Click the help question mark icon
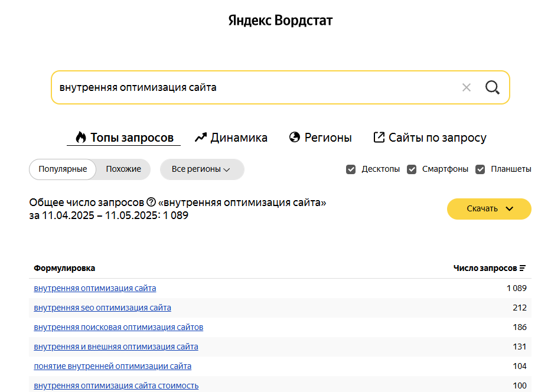551x392 pixels. [151, 202]
